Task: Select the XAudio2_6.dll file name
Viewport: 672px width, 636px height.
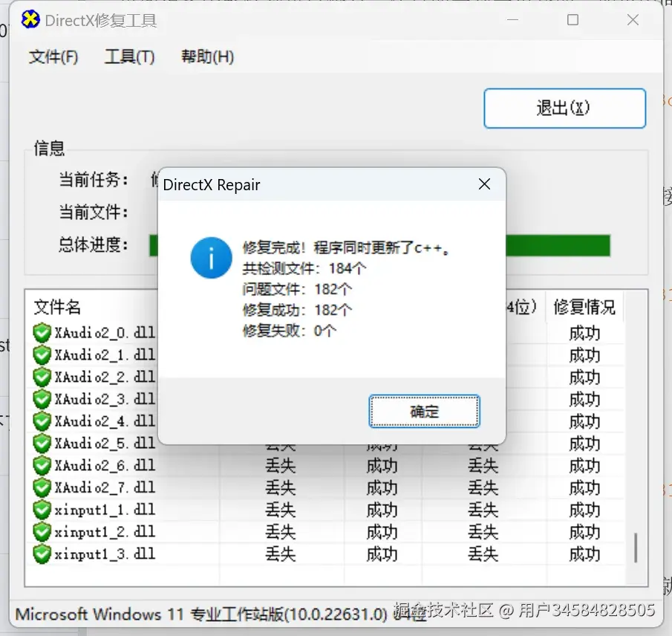Action: pos(105,466)
